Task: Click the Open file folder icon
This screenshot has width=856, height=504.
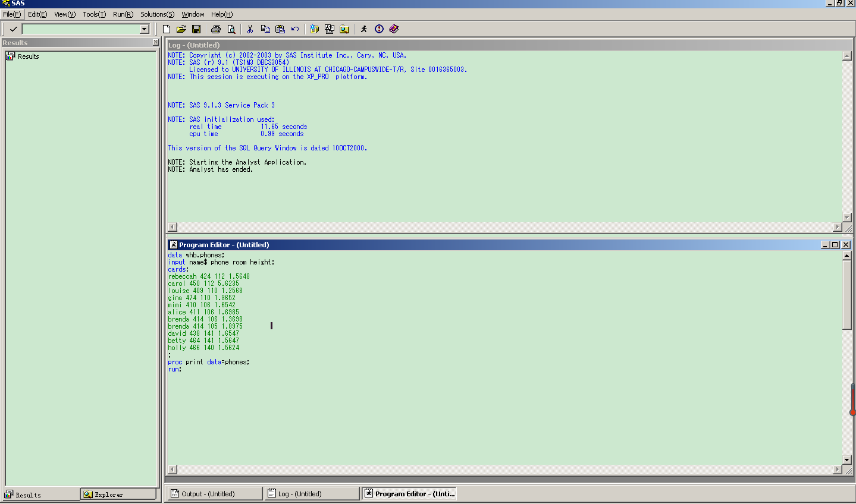Action: pyautogui.click(x=181, y=29)
